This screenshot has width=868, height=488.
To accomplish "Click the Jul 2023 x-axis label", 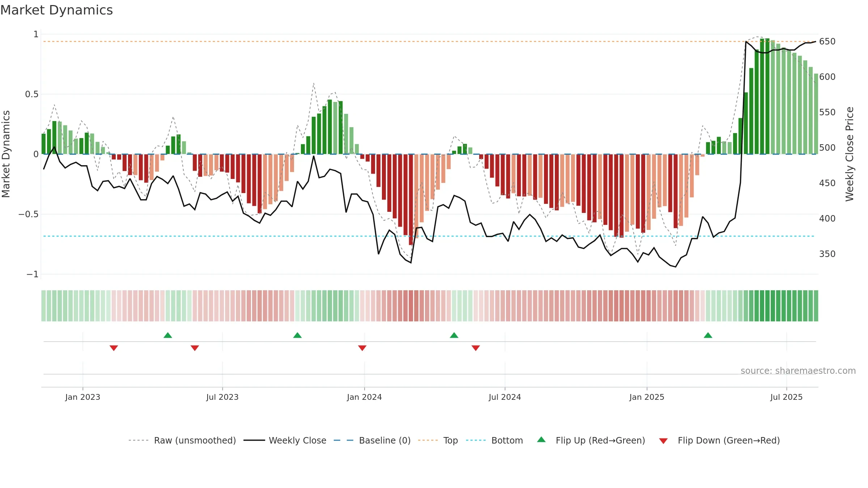I will (222, 397).
